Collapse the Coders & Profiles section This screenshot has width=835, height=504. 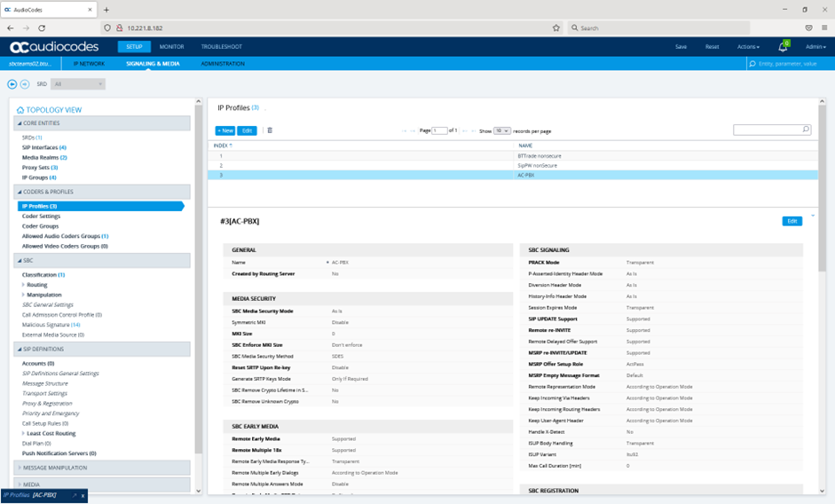tap(102, 192)
